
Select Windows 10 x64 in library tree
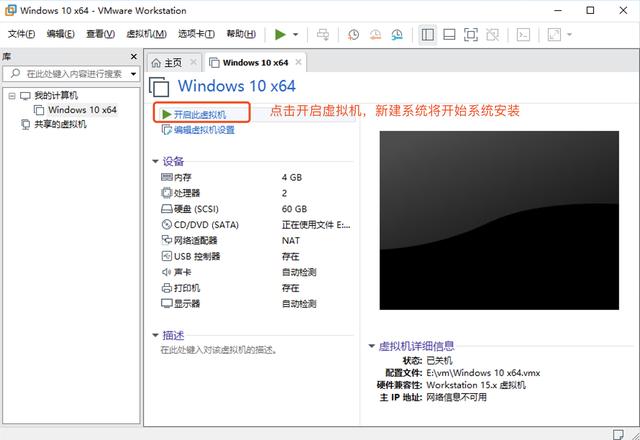pyautogui.click(x=82, y=110)
